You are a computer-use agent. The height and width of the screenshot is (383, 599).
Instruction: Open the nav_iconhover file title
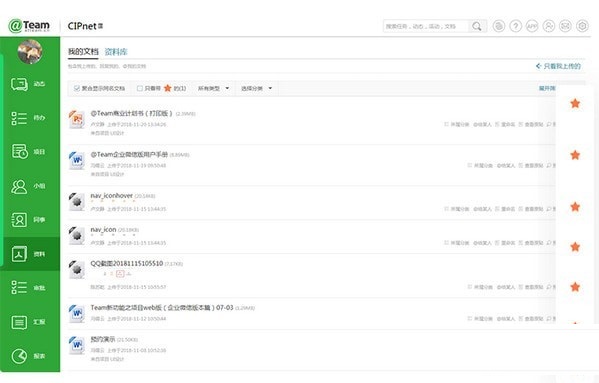[x=112, y=196]
